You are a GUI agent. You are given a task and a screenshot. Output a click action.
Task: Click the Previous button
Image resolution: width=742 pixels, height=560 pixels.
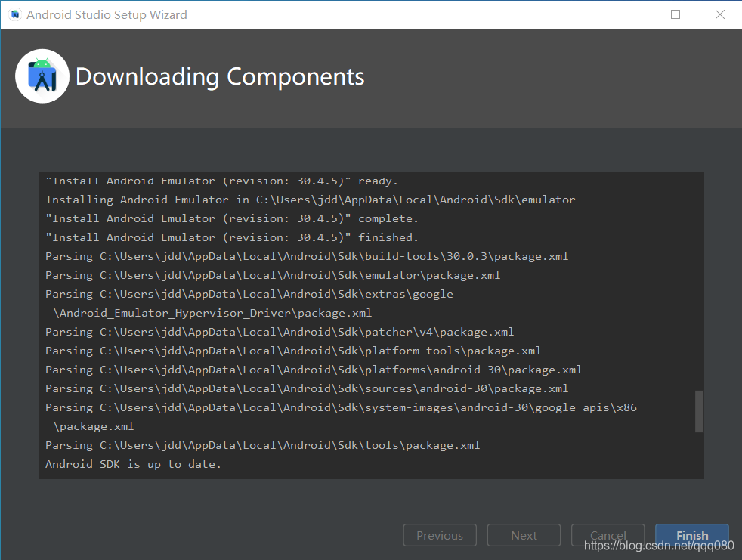coord(440,535)
